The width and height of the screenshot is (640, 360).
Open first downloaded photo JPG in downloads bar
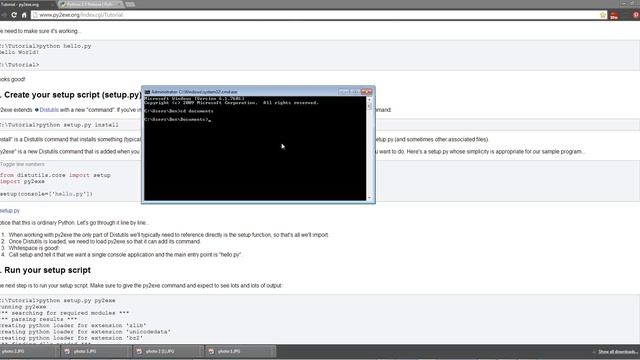tap(28, 351)
